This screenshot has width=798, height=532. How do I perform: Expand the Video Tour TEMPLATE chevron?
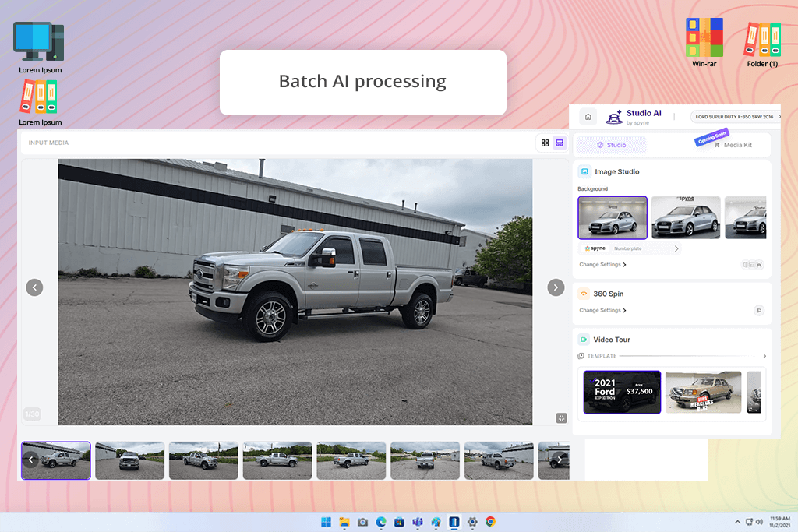(x=764, y=356)
